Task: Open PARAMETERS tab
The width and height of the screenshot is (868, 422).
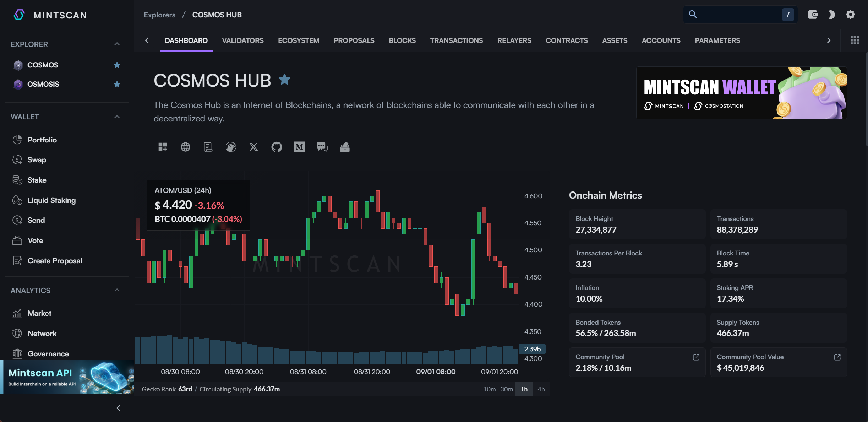Action: coord(717,40)
